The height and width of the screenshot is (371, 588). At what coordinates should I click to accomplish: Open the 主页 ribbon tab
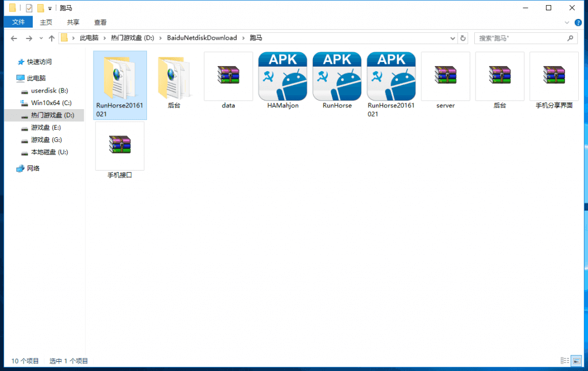click(46, 22)
